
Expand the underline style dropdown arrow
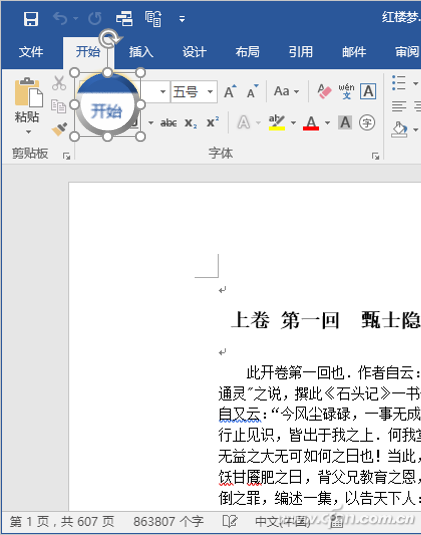(x=151, y=122)
